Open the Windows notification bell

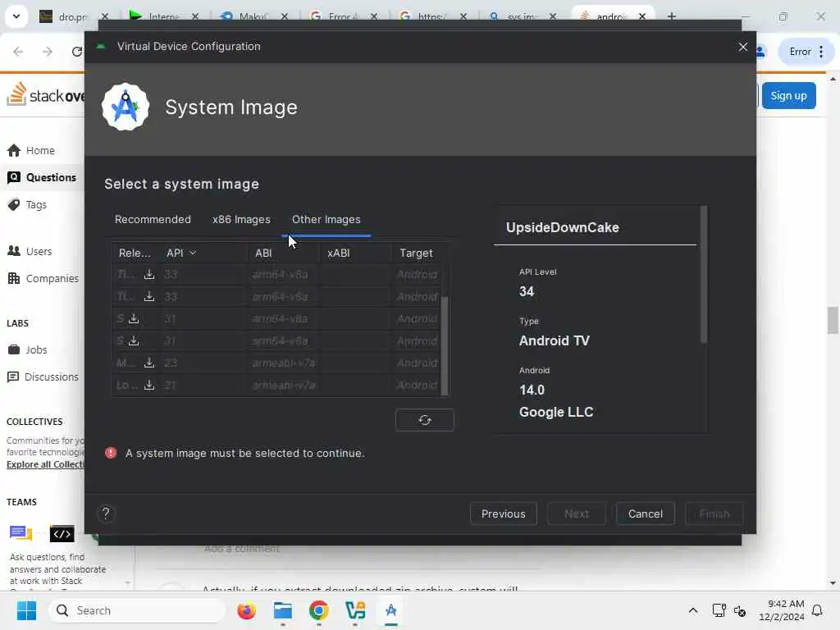coord(817,610)
